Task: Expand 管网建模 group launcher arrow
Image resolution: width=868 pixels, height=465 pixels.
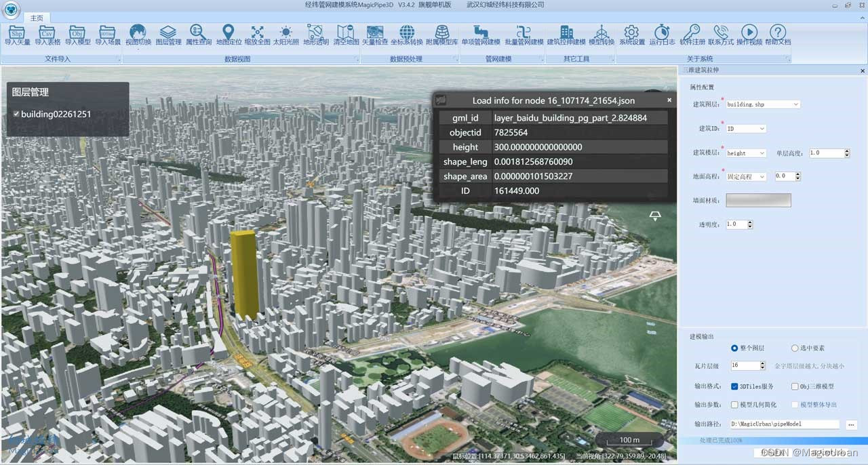Action: [x=540, y=60]
